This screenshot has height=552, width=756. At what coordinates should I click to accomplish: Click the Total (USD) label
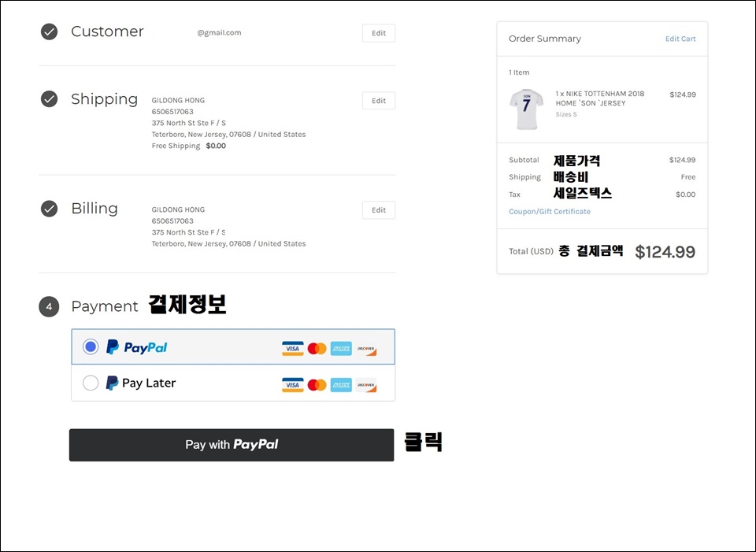point(531,251)
